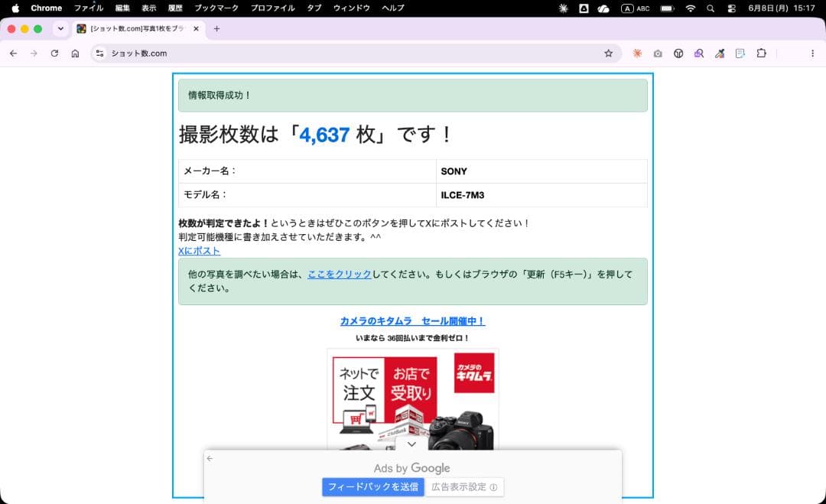The width and height of the screenshot is (826, 504).
Task: Open the 履歴 menu in menu bar
Action: point(175,8)
